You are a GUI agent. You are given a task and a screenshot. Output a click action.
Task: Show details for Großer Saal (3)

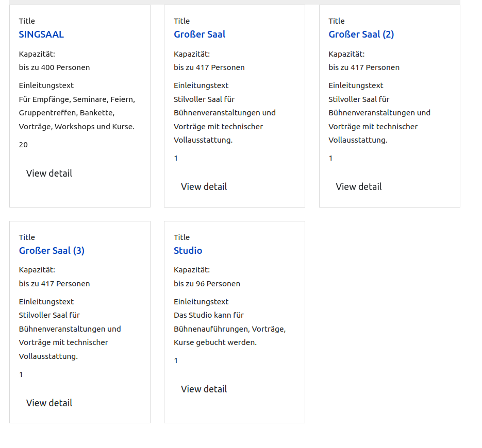coord(49,403)
